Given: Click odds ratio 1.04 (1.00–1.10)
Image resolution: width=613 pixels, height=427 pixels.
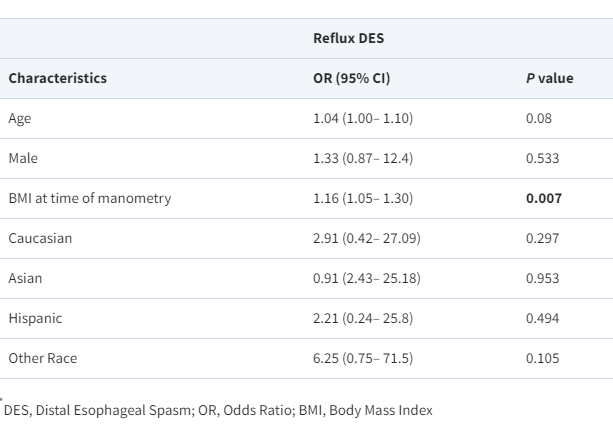Looking at the screenshot, I should (362, 118).
